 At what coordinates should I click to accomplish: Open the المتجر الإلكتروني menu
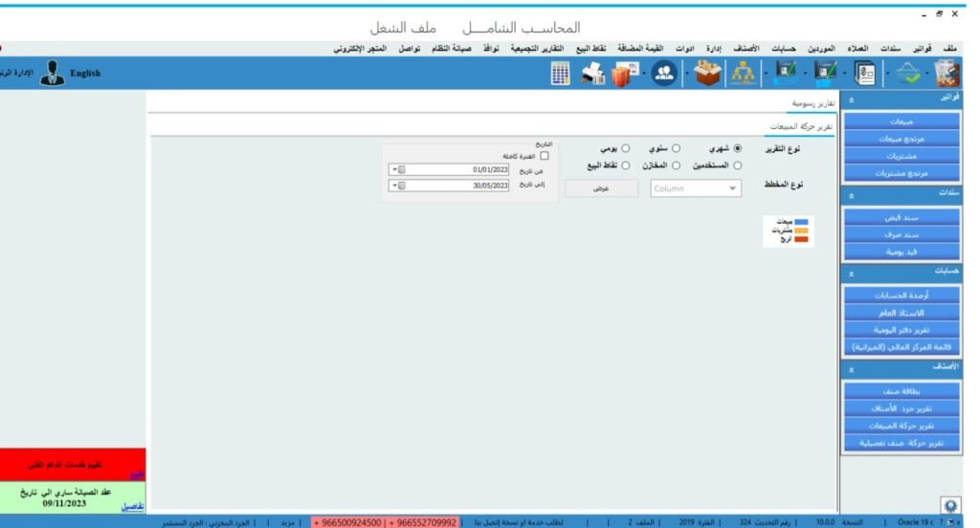pos(360,48)
